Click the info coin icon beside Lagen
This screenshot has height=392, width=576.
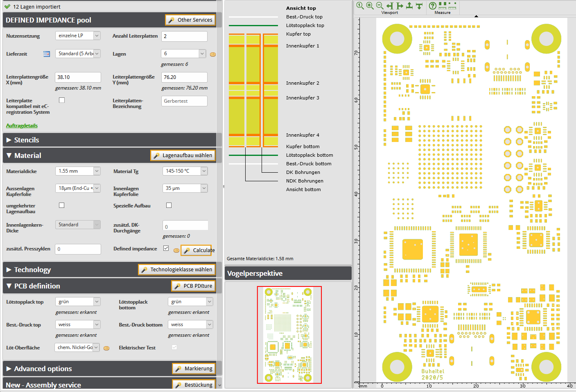(213, 54)
